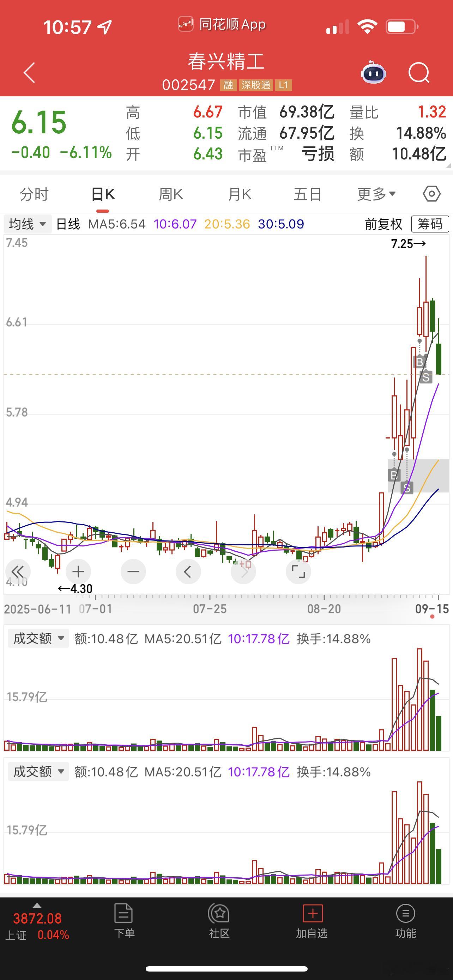The width and height of the screenshot is (453, 980).
Task: Open the 均线 indicator dropdown
Action: click(x=27, y=224)
